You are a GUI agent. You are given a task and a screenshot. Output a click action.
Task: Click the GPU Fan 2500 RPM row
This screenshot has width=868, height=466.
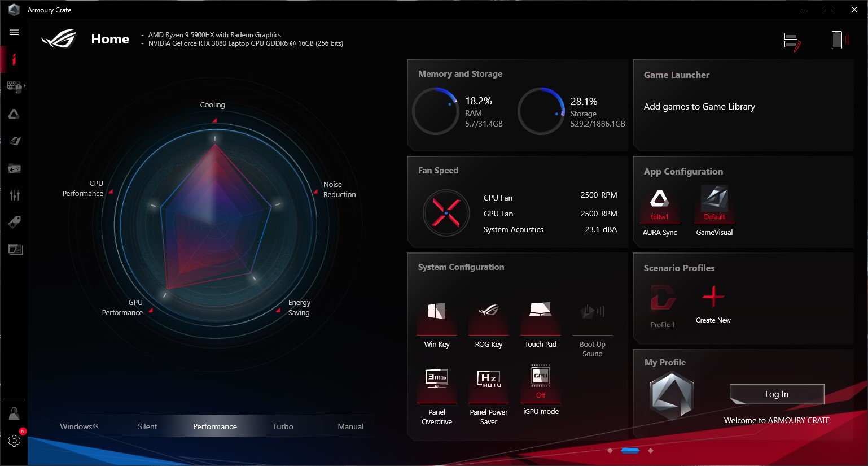click(550, 214)
